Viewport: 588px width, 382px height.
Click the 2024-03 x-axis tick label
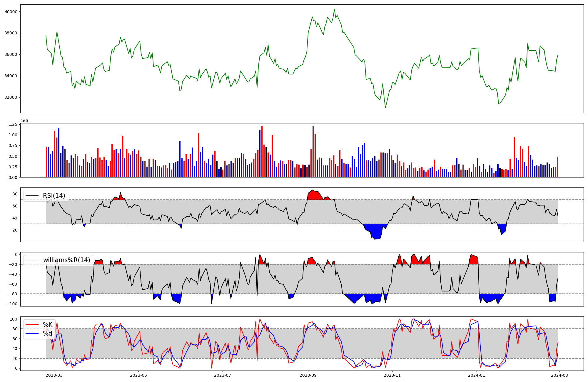tap(559, 375)
